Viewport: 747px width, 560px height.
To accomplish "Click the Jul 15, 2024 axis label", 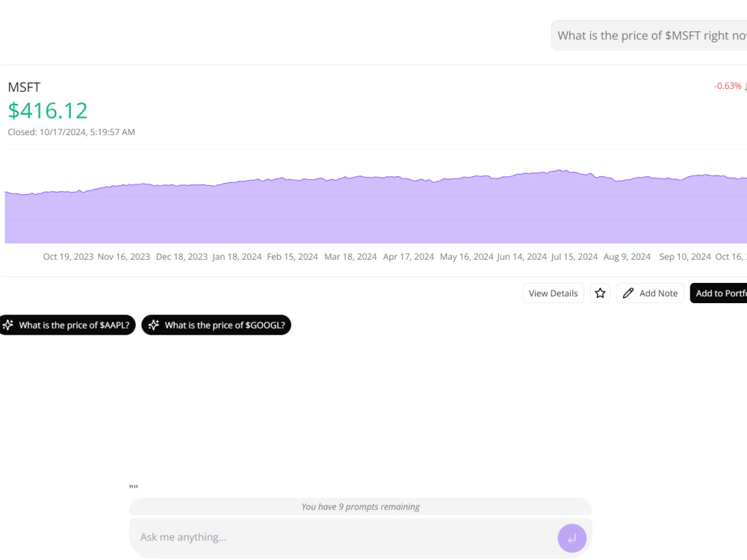I will pyautogui.click(x=574, y=257).
